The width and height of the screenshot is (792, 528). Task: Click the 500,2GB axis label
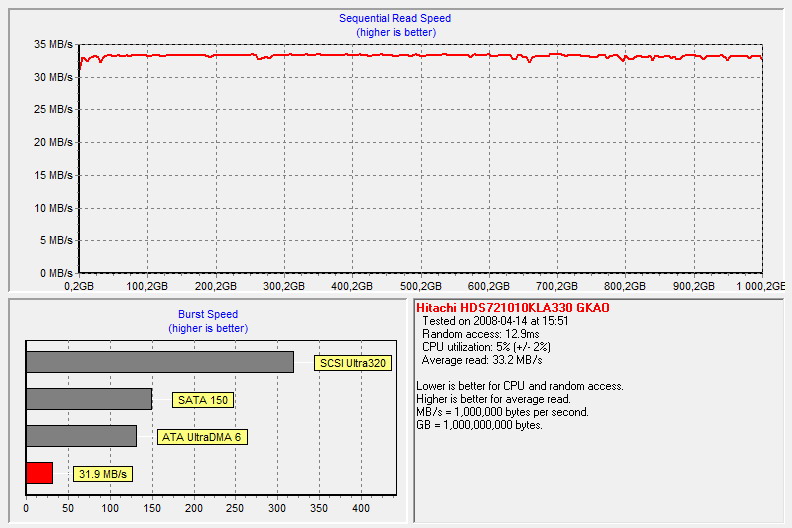coord(421,286)
